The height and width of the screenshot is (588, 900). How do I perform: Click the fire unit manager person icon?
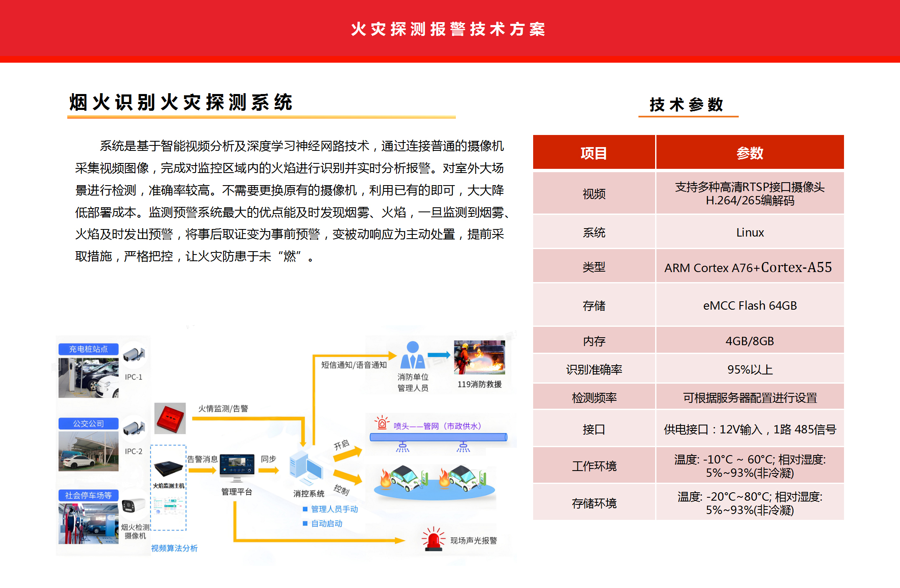click(x=412, y=355)
